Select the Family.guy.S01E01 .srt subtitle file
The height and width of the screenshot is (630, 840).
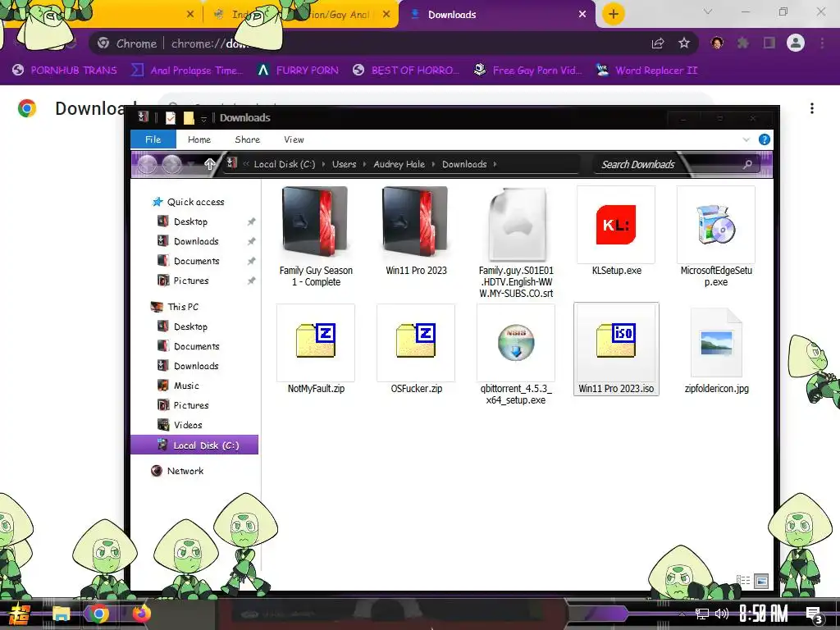516,242
